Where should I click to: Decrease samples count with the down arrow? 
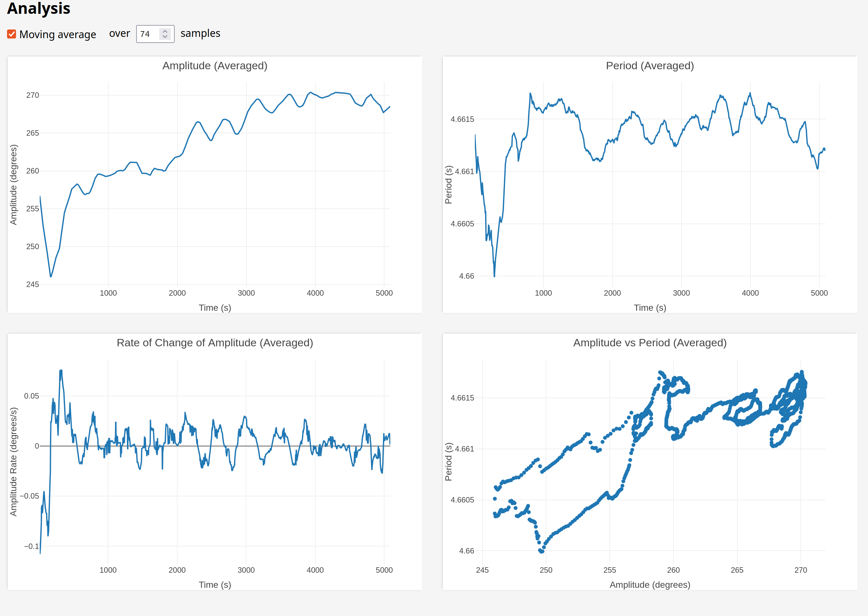pyautogui.click(x=165, y=37)
